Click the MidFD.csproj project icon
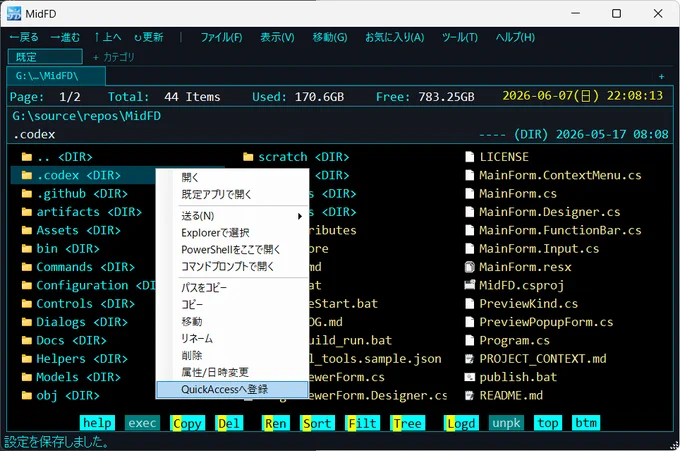This screenshot has width=680, height=451. pyautogui.click(x=469, y=285)
